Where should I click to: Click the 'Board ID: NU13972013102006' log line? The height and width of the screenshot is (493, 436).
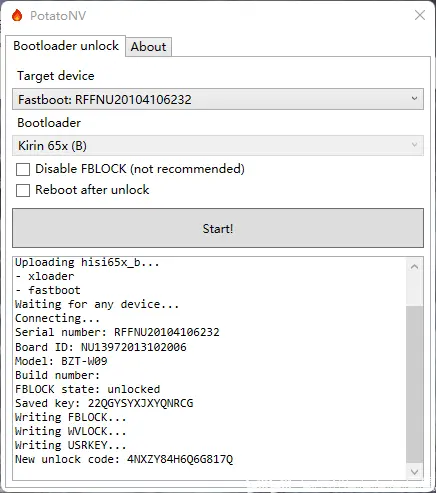coord(101,347)
